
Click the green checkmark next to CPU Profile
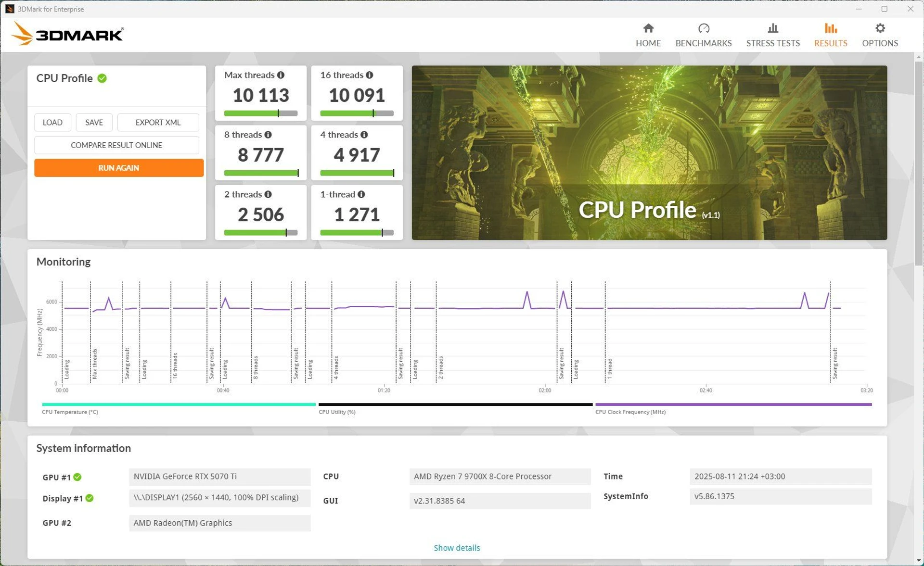(102, 78)
